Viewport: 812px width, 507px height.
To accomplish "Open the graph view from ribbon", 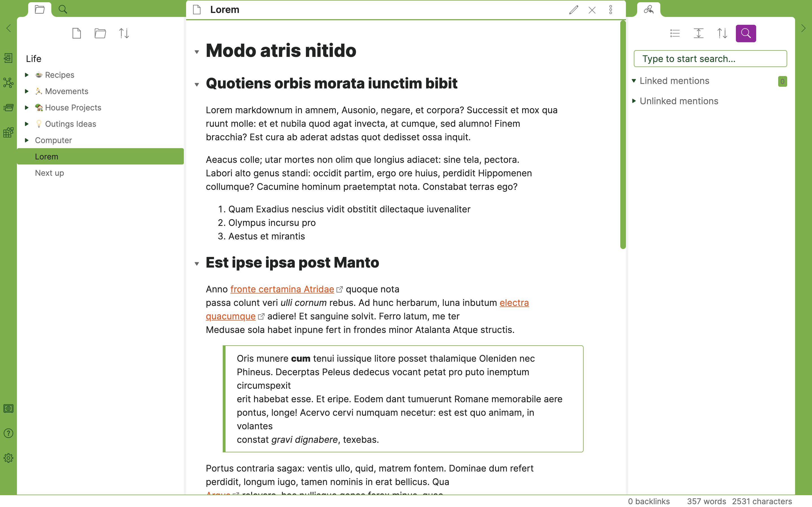I will click(8, 83).
